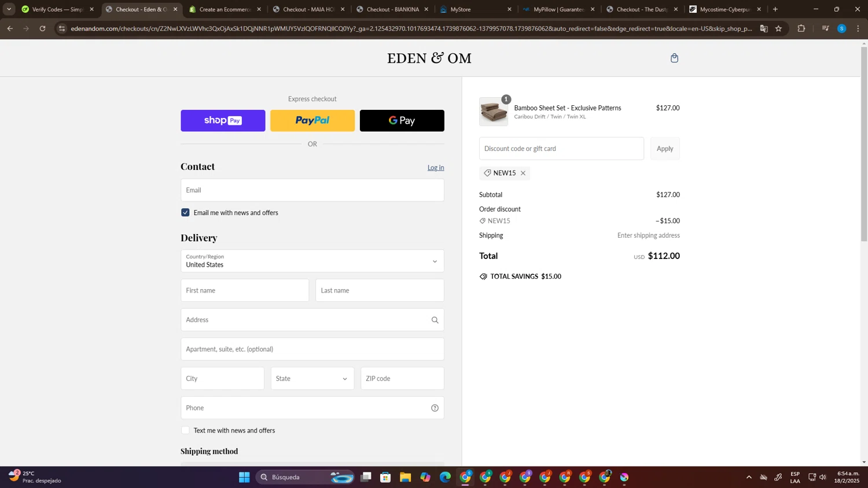Uncheck Email me with news and offers
Viewport: 868px width, 488px height.
tap(185, 213)
